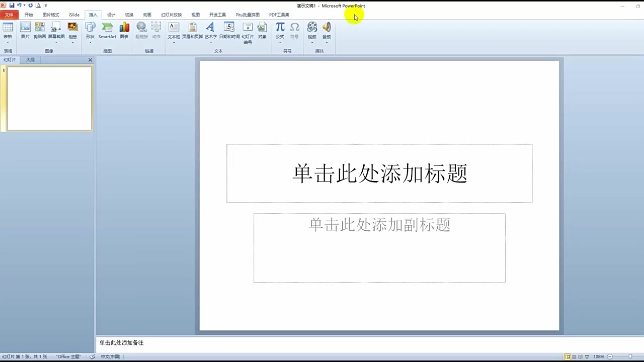Click the 108% zoom level
The width and height of the screenshot is (644, 362).
[599, 356]
